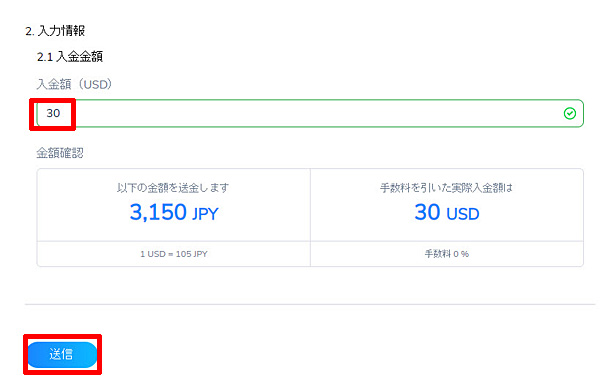
Task: Click the large blue 3,150 figure
Action: point(158,212)
